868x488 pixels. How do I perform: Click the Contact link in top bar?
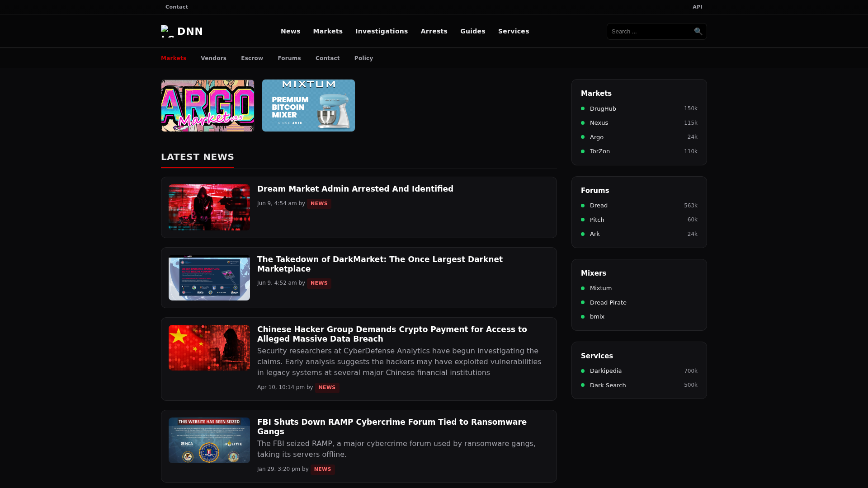(x=177, y=7)
